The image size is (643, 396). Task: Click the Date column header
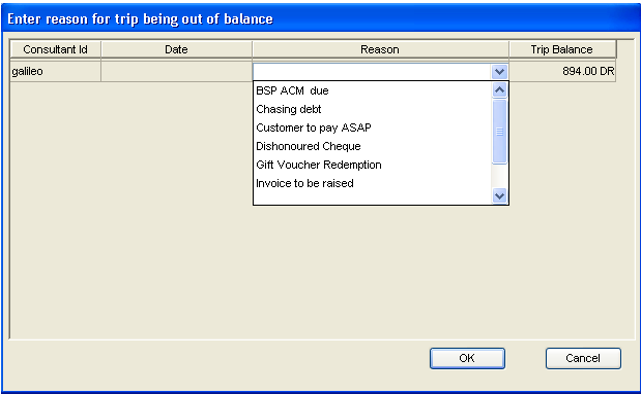[x=176, y=50]
